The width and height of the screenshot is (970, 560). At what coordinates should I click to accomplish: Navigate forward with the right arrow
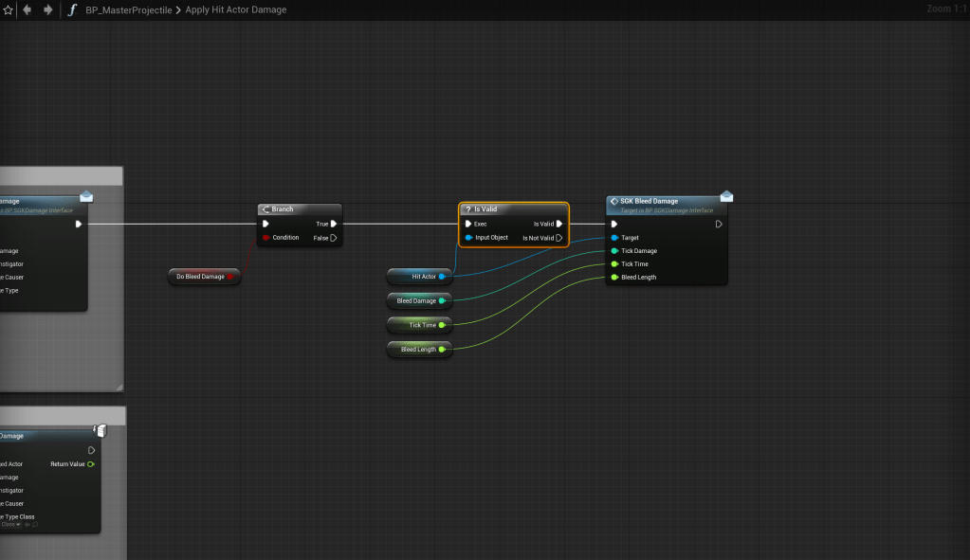47,9
